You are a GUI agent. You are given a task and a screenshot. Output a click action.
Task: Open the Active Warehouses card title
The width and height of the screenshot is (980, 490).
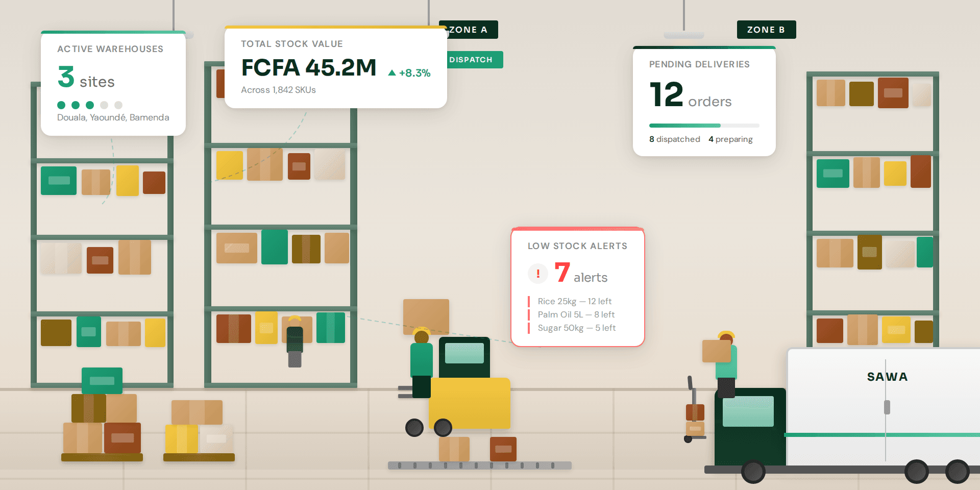110,49
